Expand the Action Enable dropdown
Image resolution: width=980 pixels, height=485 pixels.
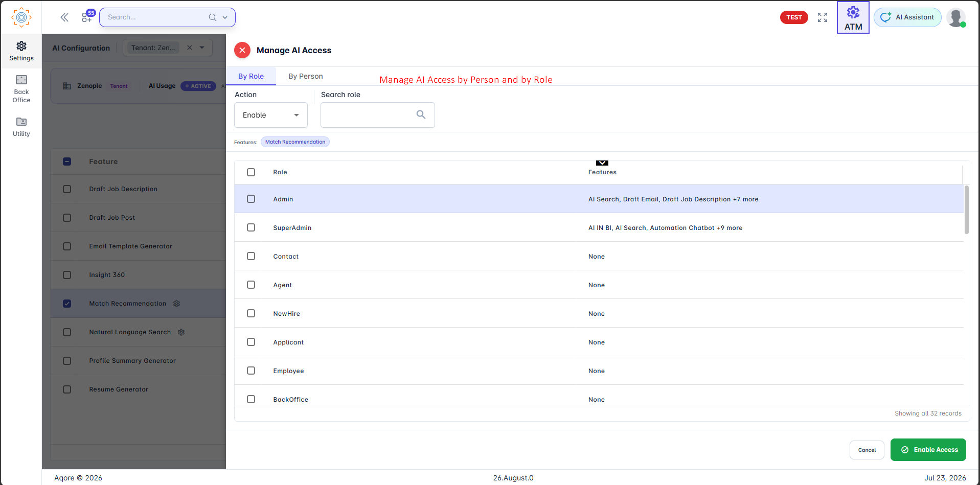click(x=271, y=115)
